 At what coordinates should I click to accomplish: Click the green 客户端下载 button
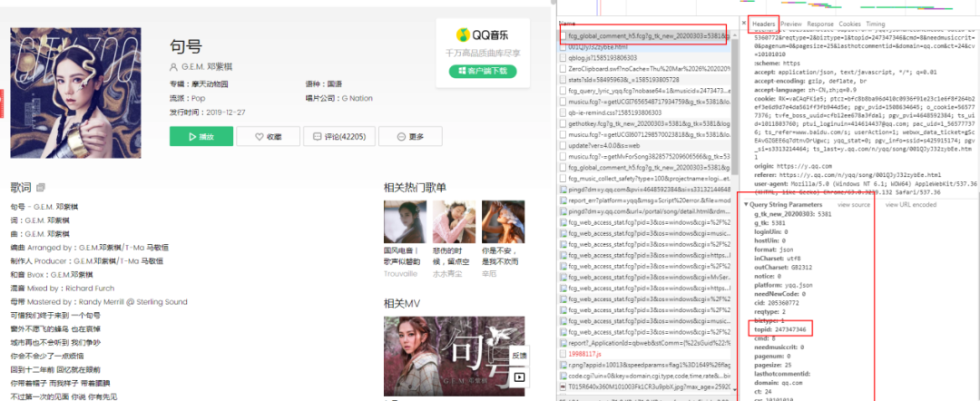coord(483,71)
